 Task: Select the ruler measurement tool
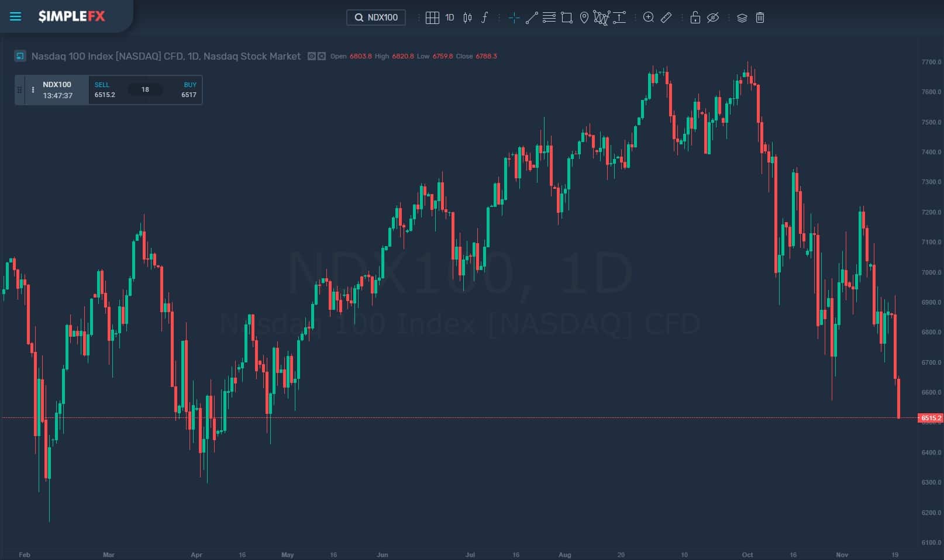pyautogui.click(x=666, y=18)
